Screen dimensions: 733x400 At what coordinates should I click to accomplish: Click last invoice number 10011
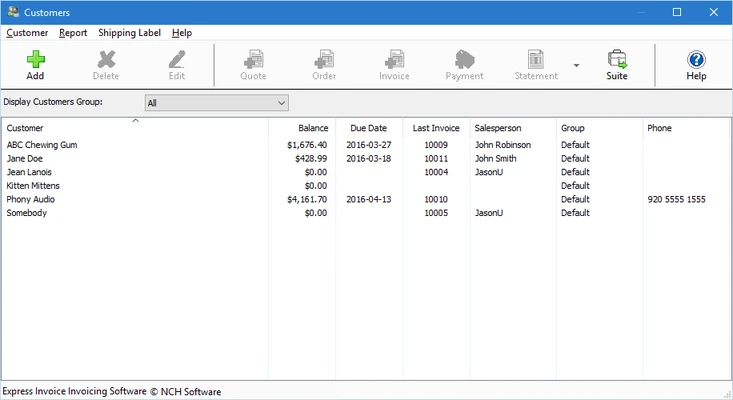436,158
